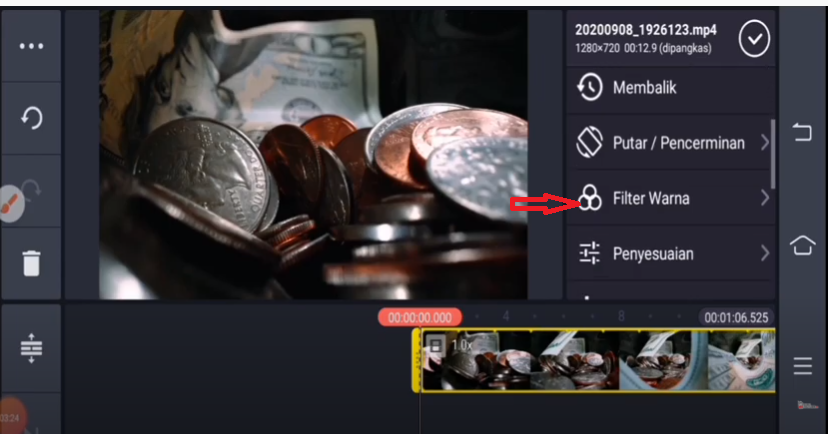
Task: Tap the timeline expand/collapse tracks icon
Action: coord(31,347)
